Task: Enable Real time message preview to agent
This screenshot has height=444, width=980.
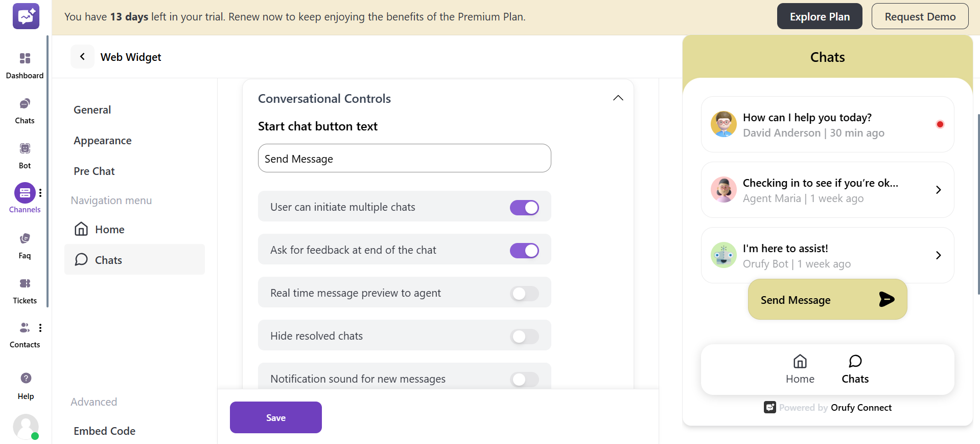Action: click(524, 293)
